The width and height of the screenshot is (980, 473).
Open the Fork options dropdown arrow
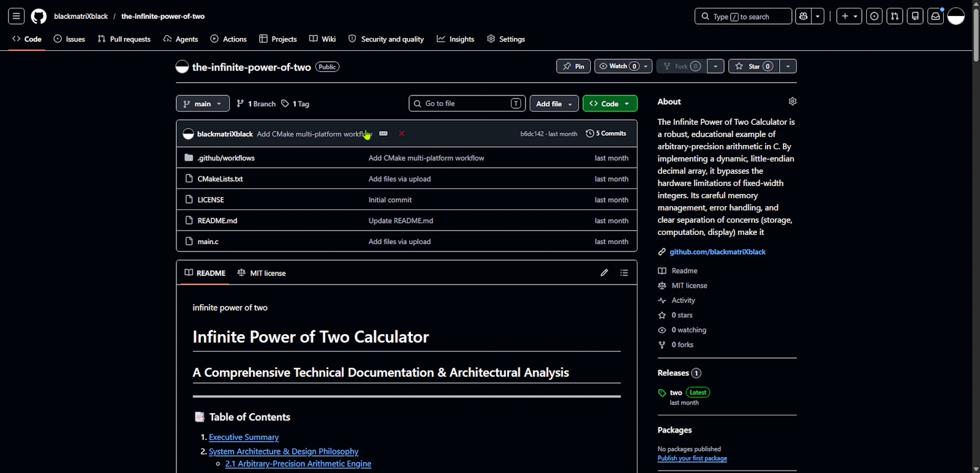(x=715, y=66)
